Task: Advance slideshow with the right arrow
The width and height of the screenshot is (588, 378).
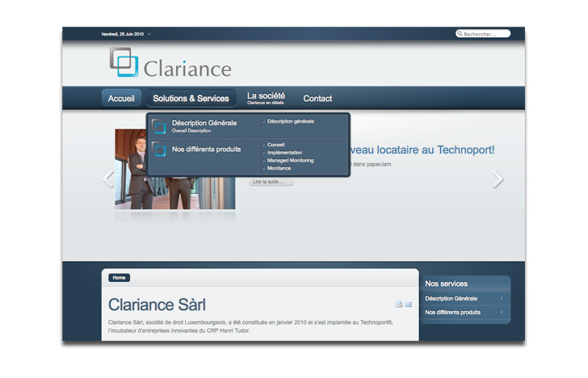Action: pos(498,179)
